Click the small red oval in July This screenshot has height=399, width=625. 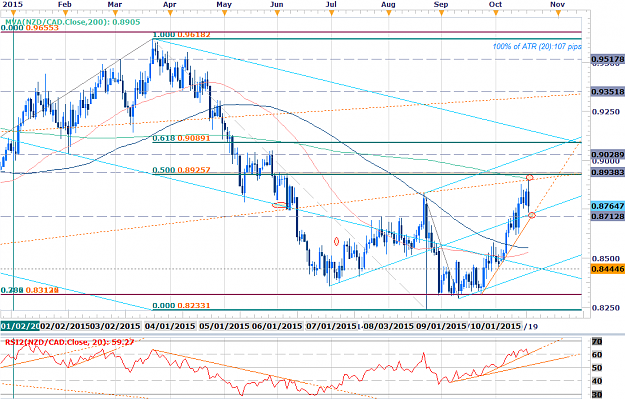point(336,242)
